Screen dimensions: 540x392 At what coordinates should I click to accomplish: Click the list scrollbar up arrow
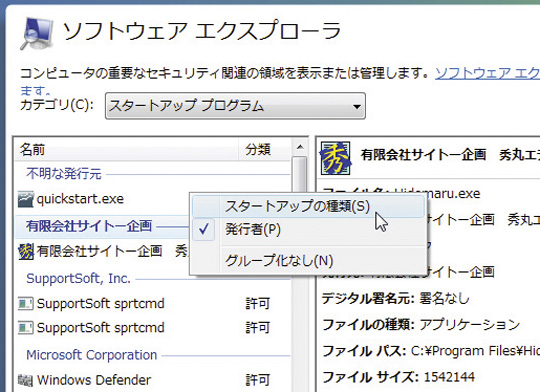click(300, 147)
